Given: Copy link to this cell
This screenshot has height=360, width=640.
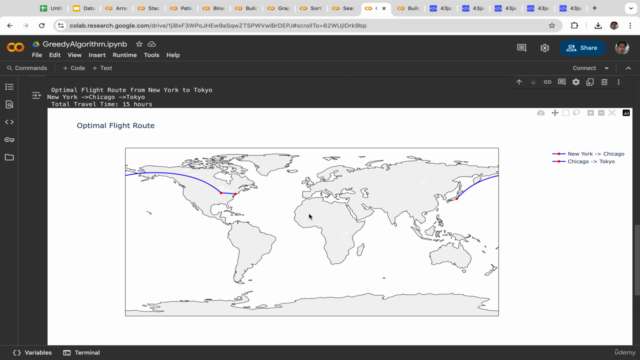Looking at the screenshot, I should (547, 82).
